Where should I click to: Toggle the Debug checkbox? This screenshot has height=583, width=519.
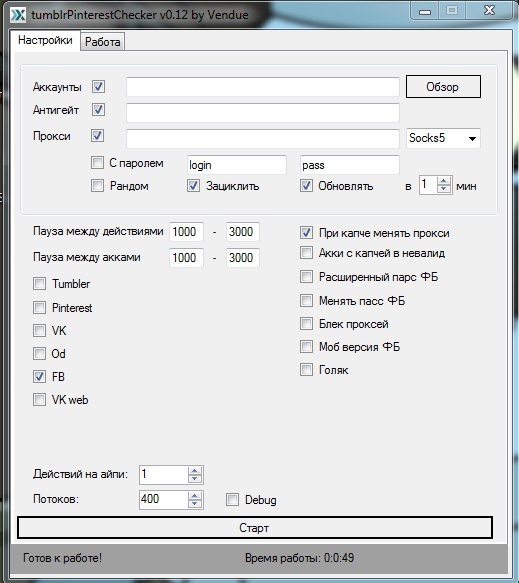pyautogui.click(x=232, y=499)
